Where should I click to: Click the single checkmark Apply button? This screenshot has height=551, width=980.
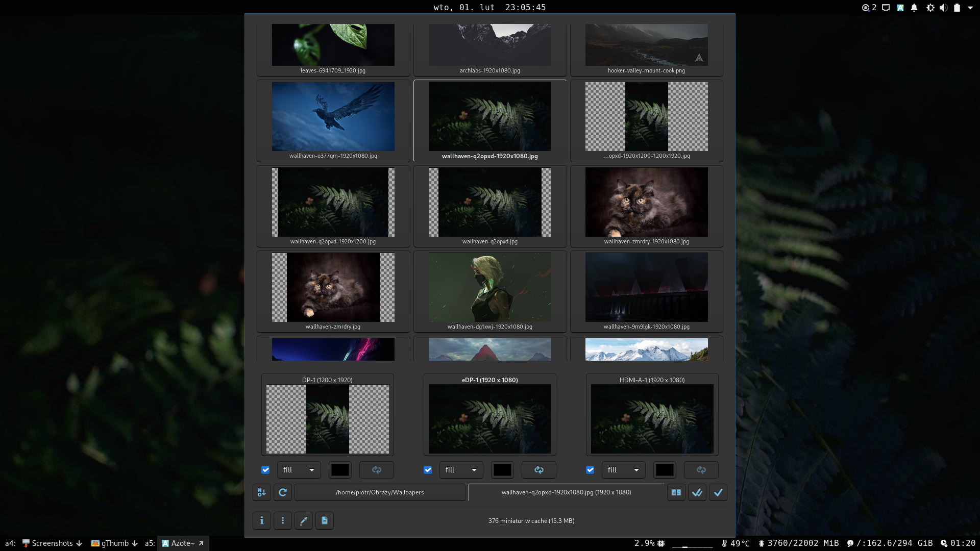coord(718,492)
